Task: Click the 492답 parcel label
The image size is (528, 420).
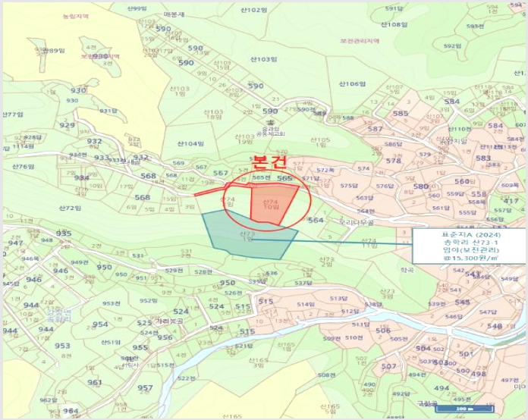Action: coord(401,393)
